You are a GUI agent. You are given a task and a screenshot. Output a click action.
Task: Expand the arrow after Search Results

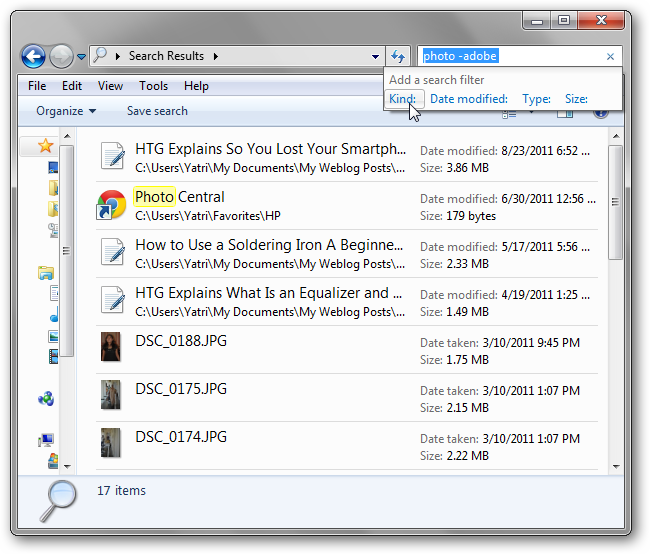(x=216, y=56)
